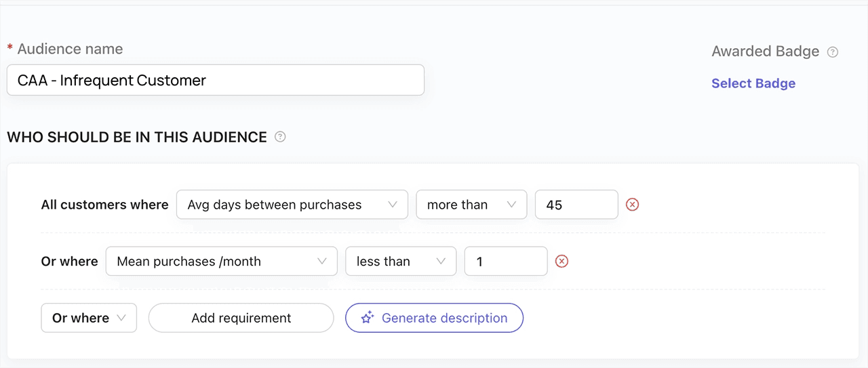868x368 pixels.
Task: Click into the Audience name text field
Action: pos(215,81)
